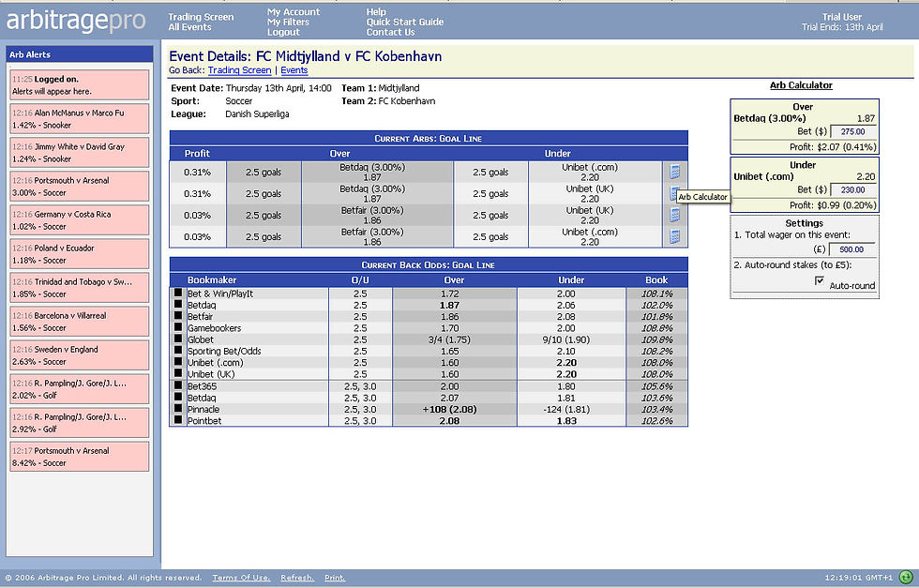Screen dimensions: 919x588
Task: Open Trading Screen from the top navigation
Action: (x=201, y=17)
